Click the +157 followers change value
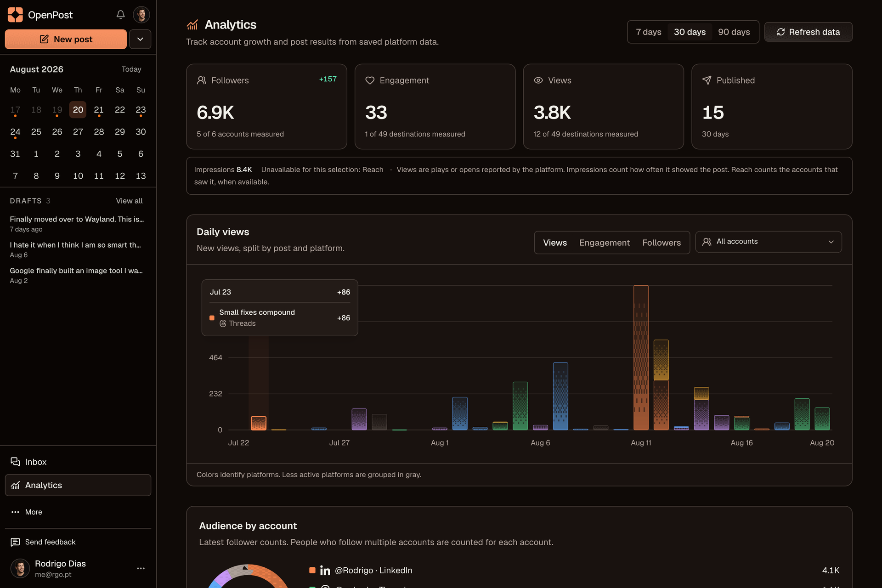This screenshot has width=882, height=588. tap(328, 79)
